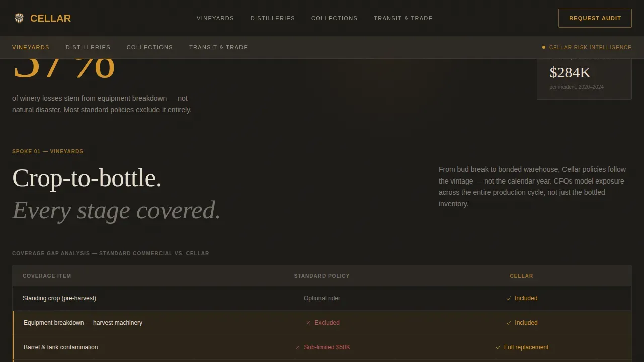Click the Cellar barrel logo icon
Viewport: 644px width, 362px height.
click(x=19, y=18)
